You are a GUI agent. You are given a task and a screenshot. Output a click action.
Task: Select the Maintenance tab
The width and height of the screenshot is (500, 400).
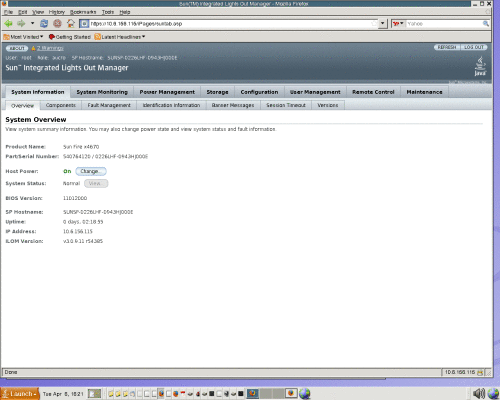coord(424,92)
